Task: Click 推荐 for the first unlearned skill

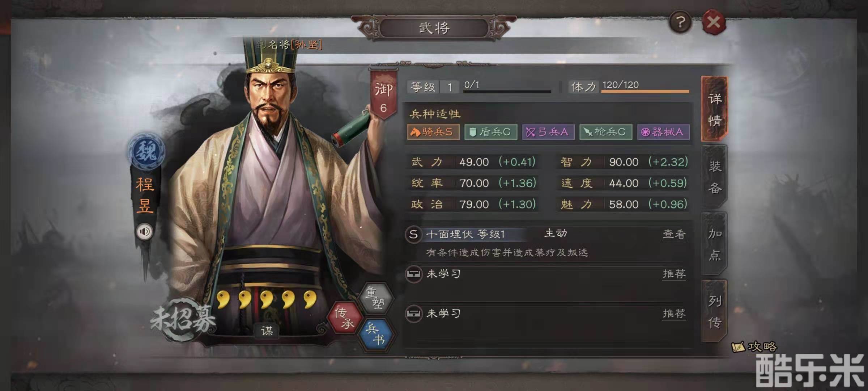Action: click(674, 274)
